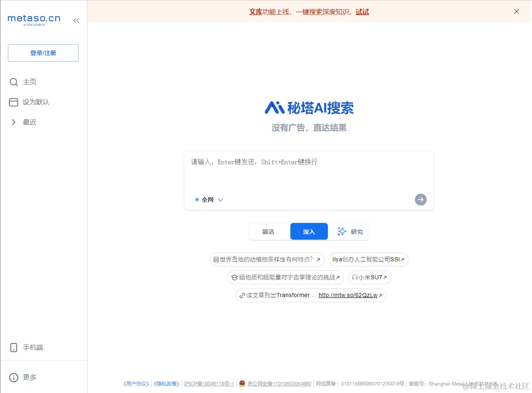Click 沪ICP备18046118号-1 footer link
Image resolution: width=532 pixels, height=393 pixels.
(209, 384)
